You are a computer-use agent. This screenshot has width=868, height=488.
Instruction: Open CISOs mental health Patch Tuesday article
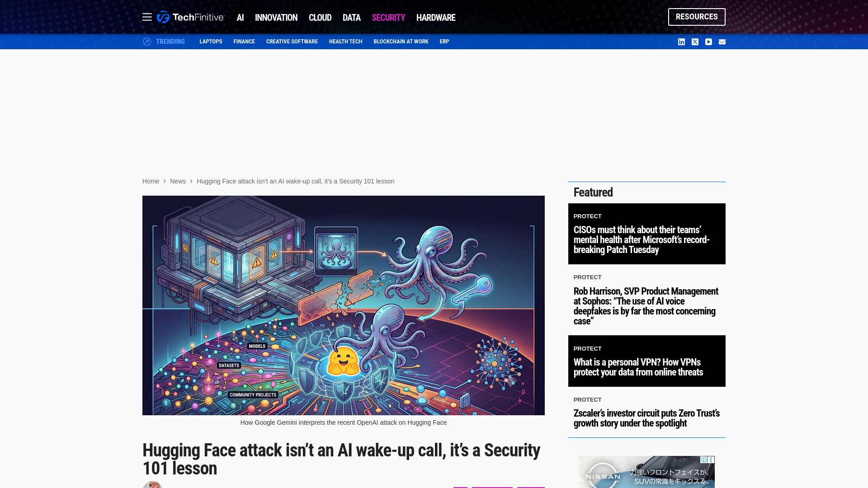coord(642,240)
